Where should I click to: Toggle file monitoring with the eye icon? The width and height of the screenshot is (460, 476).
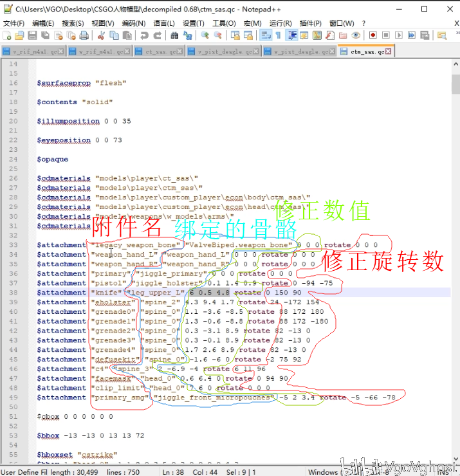point(356,35)
